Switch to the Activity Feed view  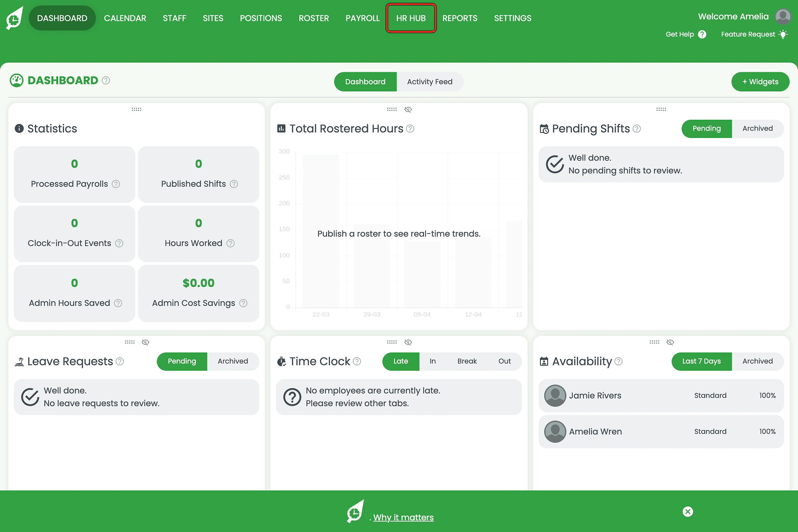430,81
